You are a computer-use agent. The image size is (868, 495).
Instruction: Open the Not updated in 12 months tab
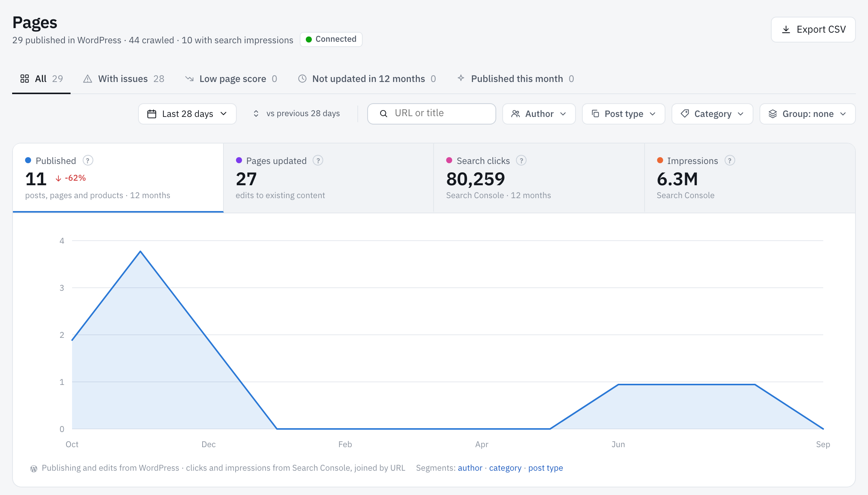coord(367,79)
